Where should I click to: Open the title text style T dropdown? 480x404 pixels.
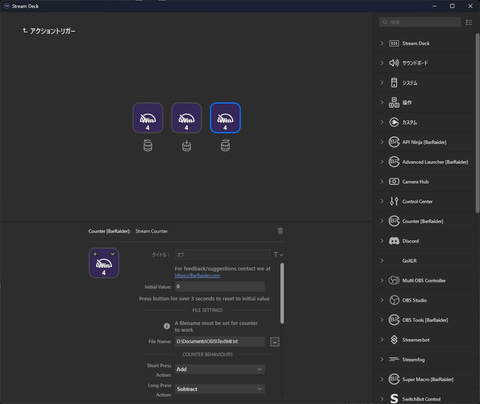(279, 255)
